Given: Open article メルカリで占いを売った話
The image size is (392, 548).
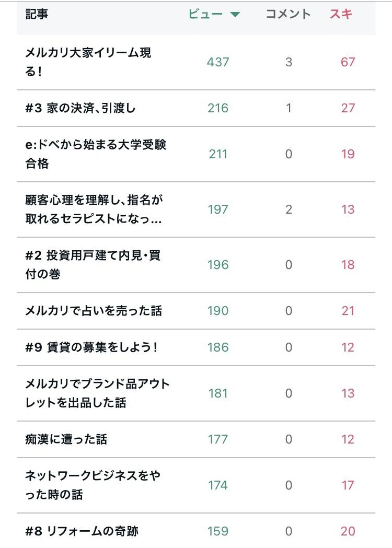Looking at the screenshot, I should 94,311.
